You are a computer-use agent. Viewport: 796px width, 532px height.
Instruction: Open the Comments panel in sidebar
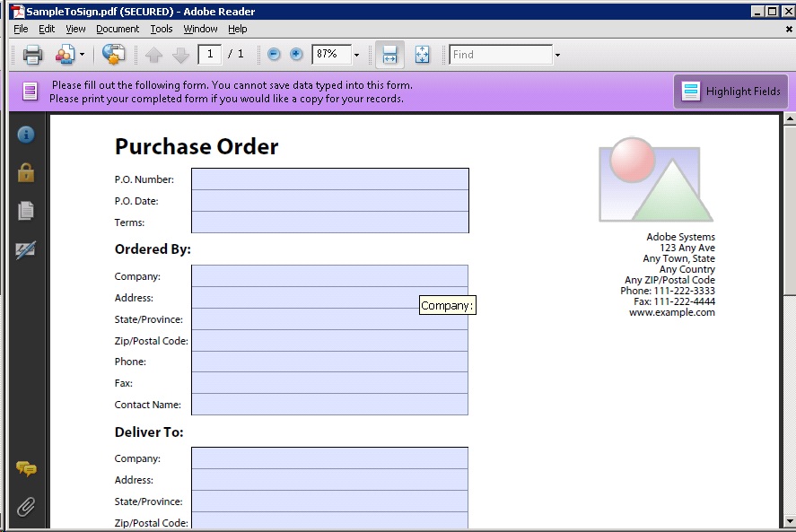coord(26,468)
